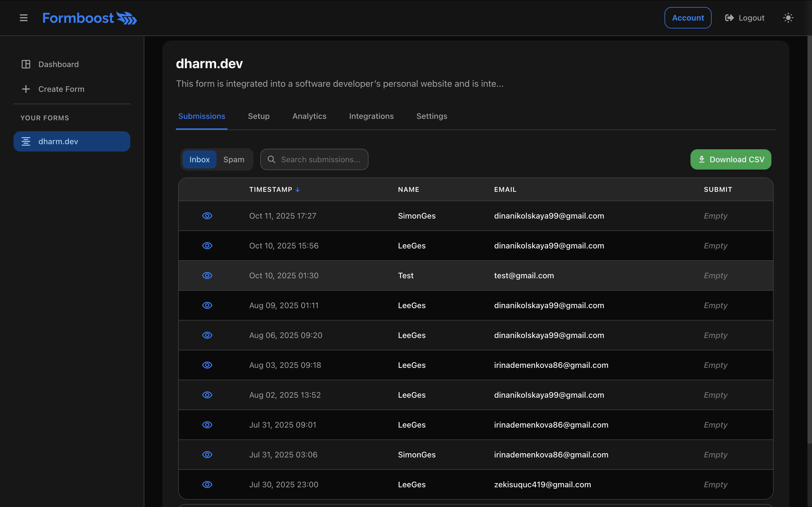Open the test@gmail.com submission with eye icon
Image resolution: width=812 pixels, height=507 pixels.
(207, 275)
